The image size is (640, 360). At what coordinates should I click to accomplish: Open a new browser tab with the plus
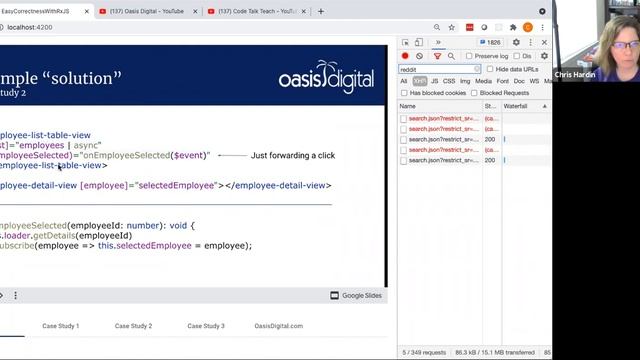[321, 11]
